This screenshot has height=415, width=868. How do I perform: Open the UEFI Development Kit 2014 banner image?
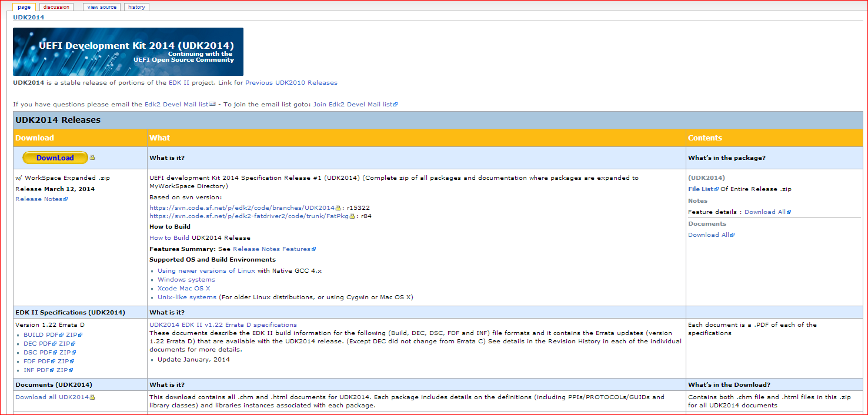128,52
